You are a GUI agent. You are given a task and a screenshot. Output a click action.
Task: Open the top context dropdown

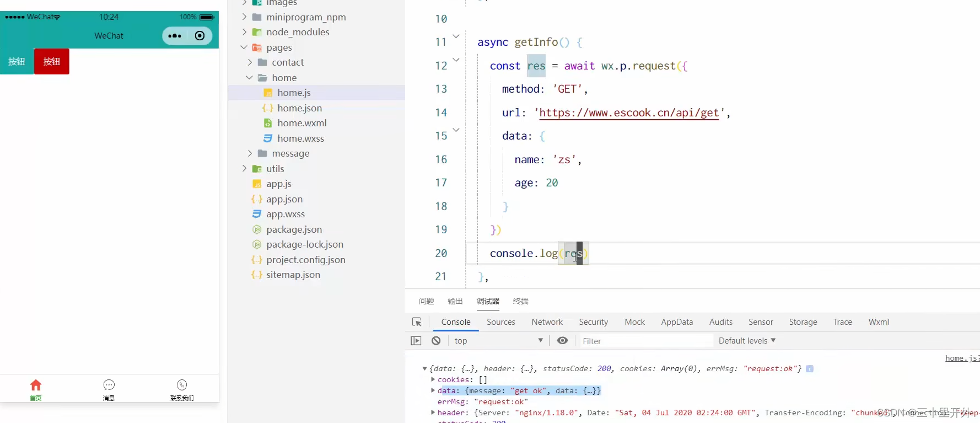[499, 341]
